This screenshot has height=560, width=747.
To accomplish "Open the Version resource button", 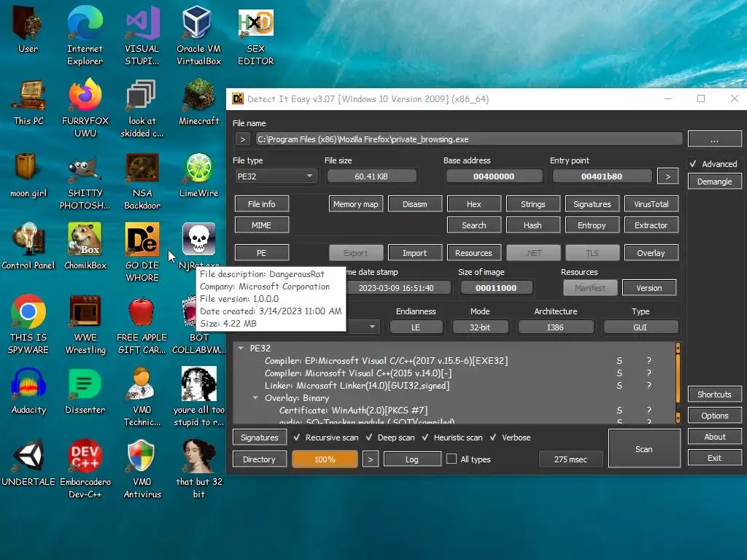I will [649, 287].
